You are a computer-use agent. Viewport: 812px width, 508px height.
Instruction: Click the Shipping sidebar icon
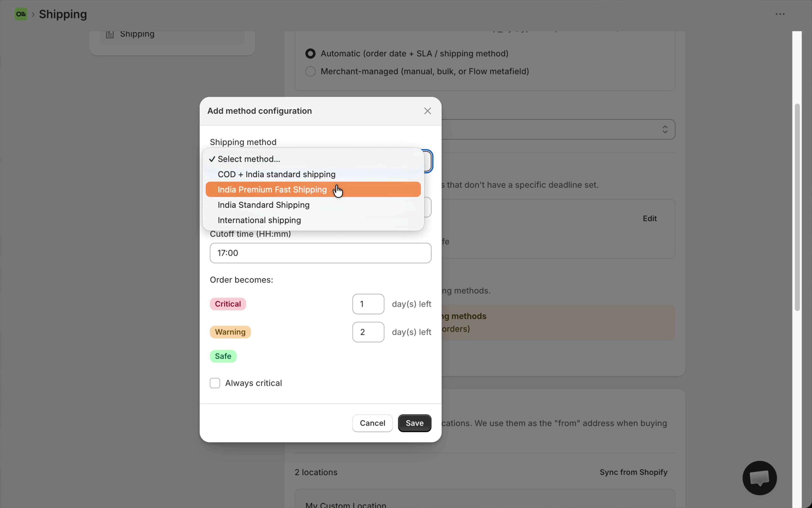pyautogui.click(x=110, y=34)
